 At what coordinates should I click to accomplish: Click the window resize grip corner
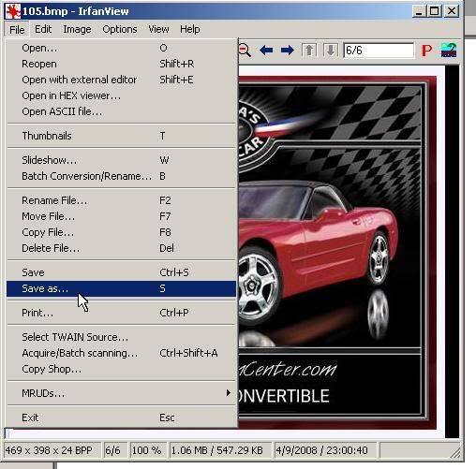pos(455,453)
